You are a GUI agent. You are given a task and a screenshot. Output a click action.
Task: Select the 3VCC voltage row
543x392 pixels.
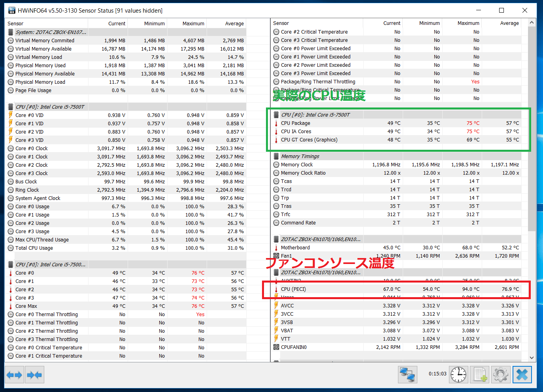(396, 314)
